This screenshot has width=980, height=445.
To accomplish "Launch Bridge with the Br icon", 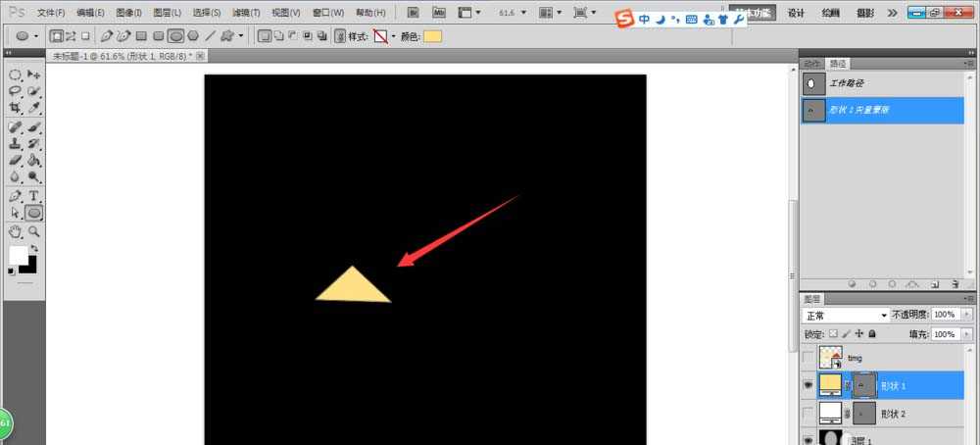I will coord(414,13).
